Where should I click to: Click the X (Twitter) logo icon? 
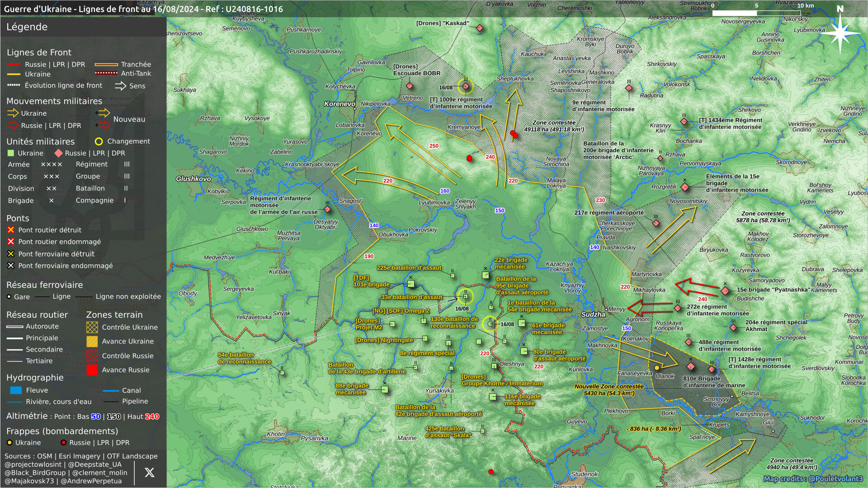tap(149, 473)
